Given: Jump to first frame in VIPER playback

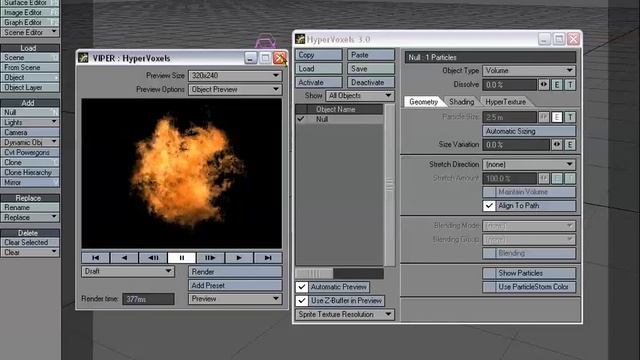Looking at the screenshot, I should [96, 258].
